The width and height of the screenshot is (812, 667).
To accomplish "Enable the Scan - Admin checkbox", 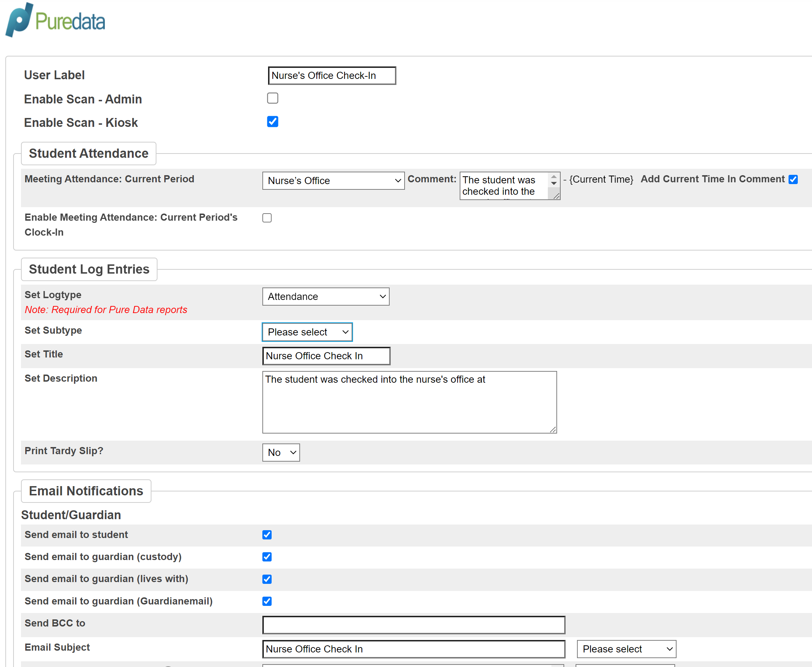I will click(272, 98).
